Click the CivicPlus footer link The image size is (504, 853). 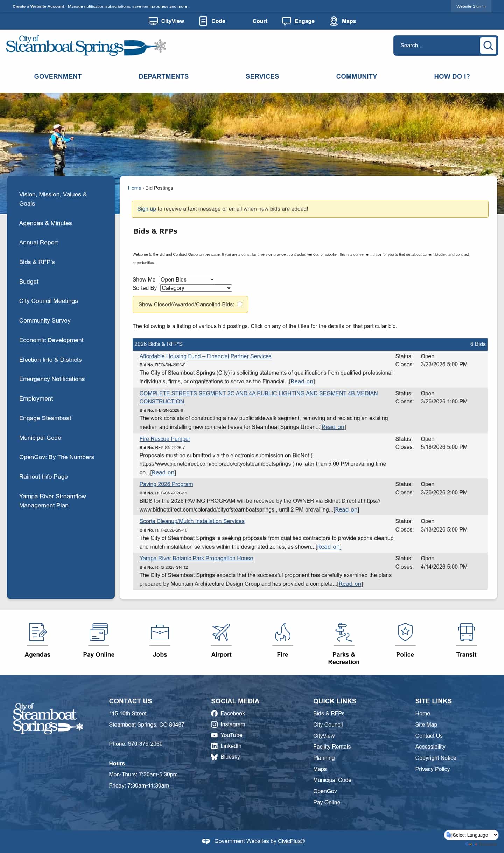[x=291, y=841]
